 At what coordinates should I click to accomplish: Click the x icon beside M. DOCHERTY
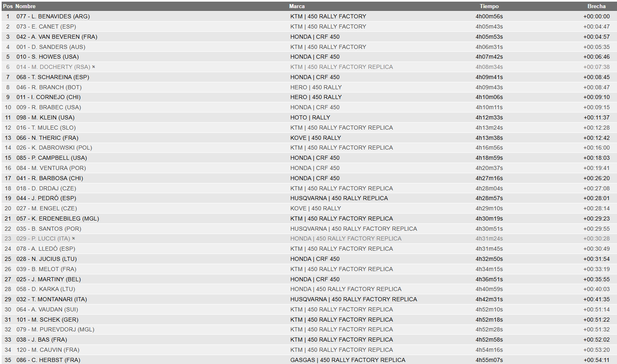click(94, 67)
